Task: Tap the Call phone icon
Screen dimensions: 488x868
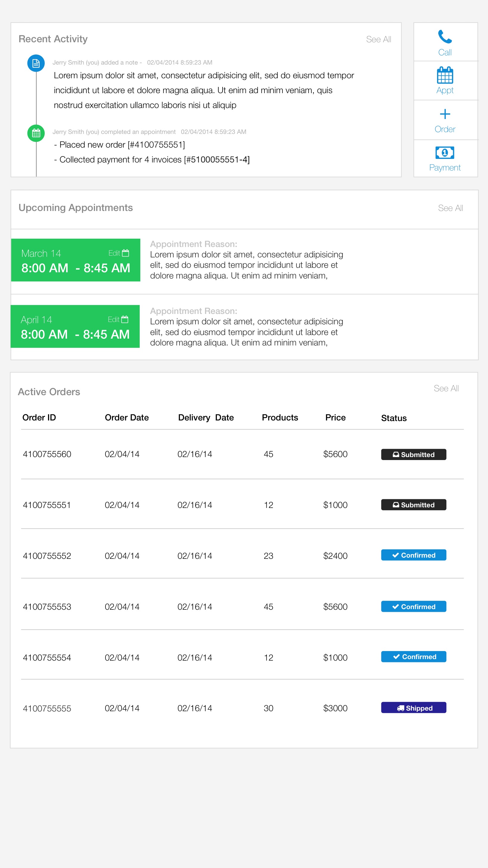Action: coord(445,37)
